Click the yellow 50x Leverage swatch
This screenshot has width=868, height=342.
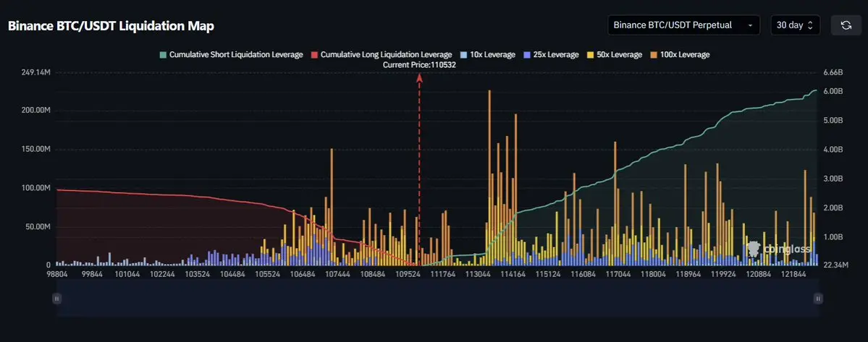(590, 55)
